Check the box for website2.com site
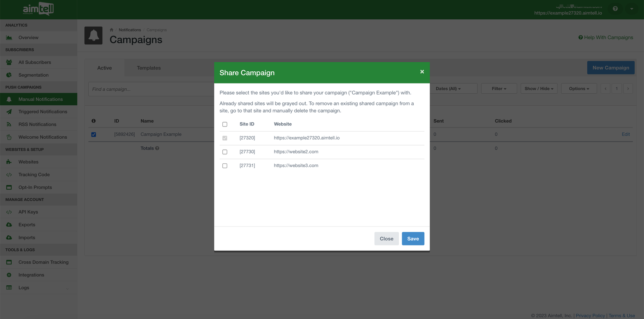The image size is (644, 319). (225, 152)
